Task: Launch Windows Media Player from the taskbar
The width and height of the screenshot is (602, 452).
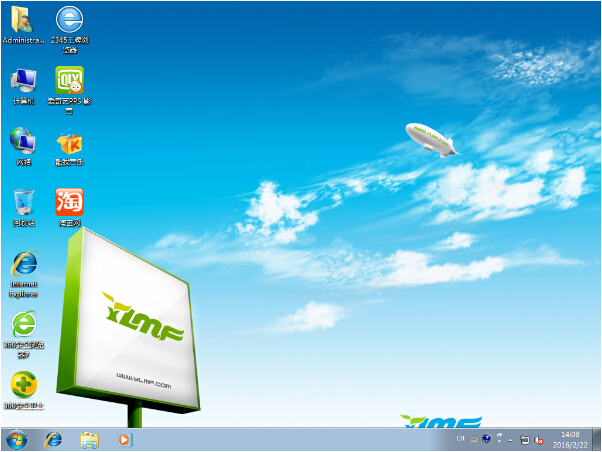Action: click(125, 440)
